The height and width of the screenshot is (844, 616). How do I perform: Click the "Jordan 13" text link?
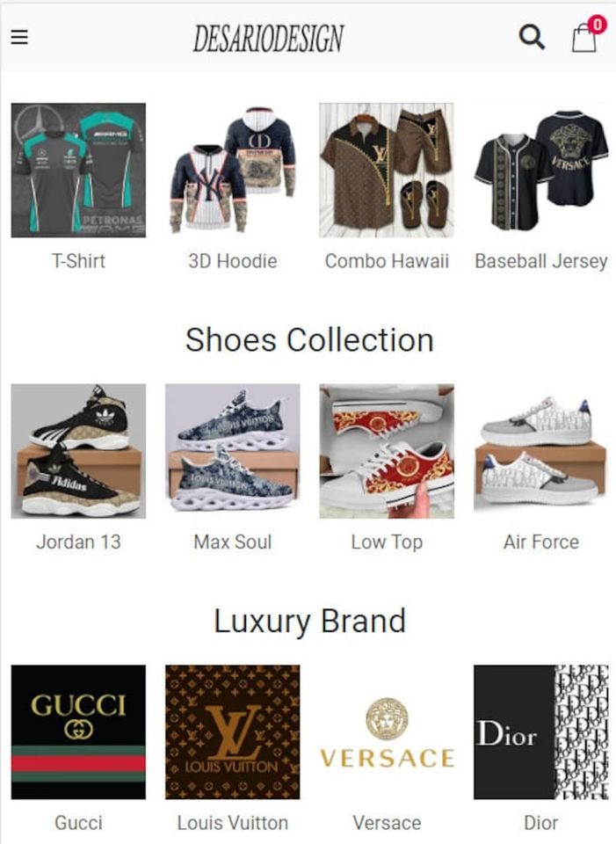click(78, 542)
